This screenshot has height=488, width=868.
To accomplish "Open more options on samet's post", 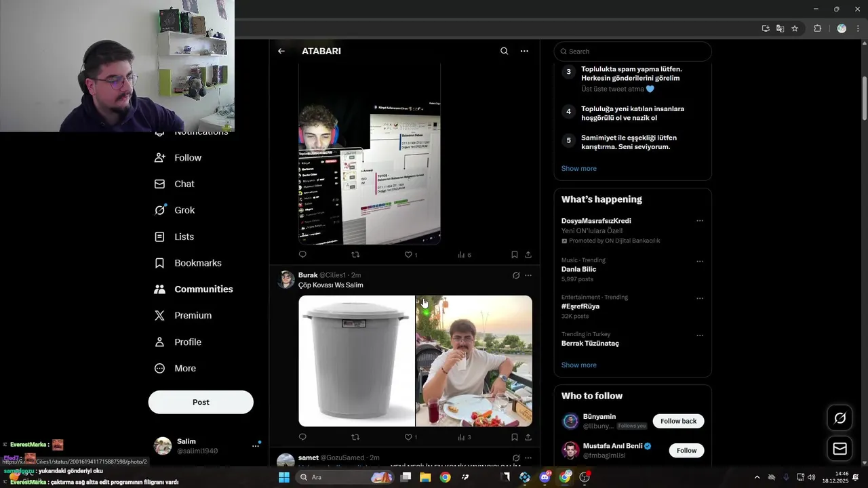I will (x=528, y=458).
